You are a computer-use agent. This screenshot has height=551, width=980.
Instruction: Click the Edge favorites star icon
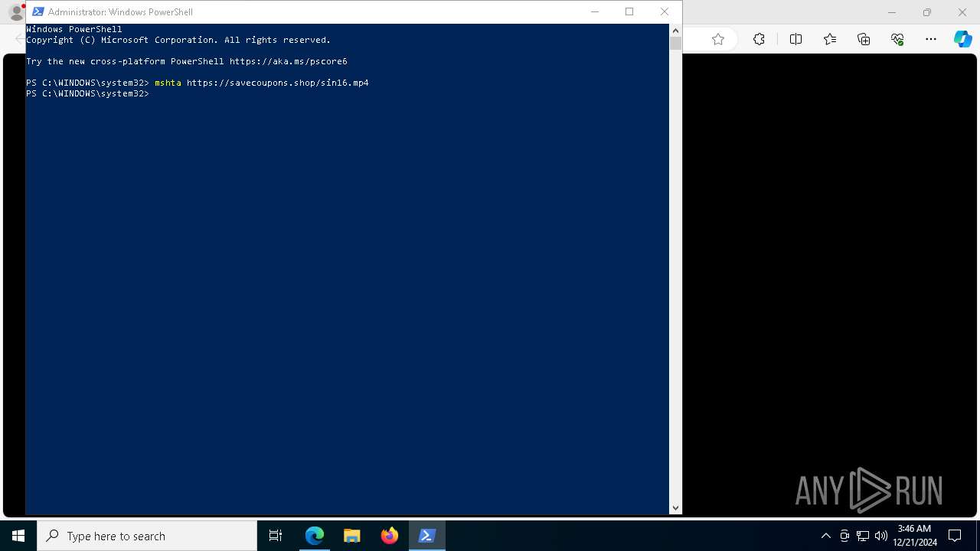coord(718,39)
